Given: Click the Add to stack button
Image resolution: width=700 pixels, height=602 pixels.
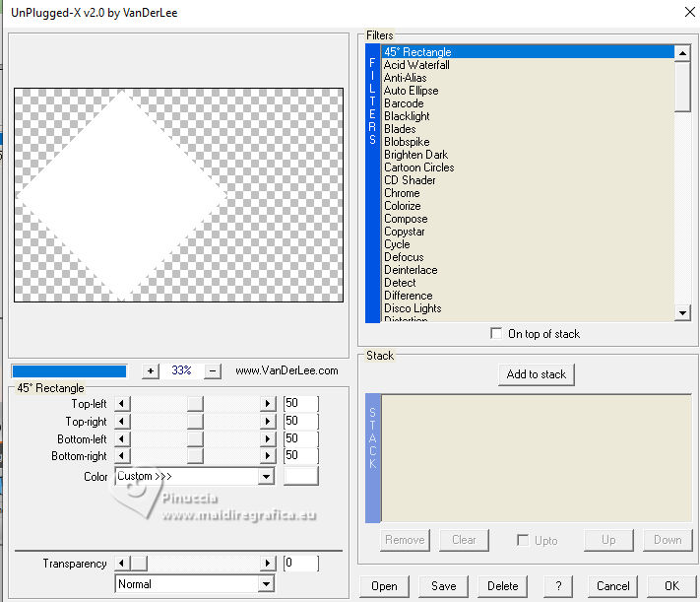Looking at the screenshot, I should tap(537, 374).
